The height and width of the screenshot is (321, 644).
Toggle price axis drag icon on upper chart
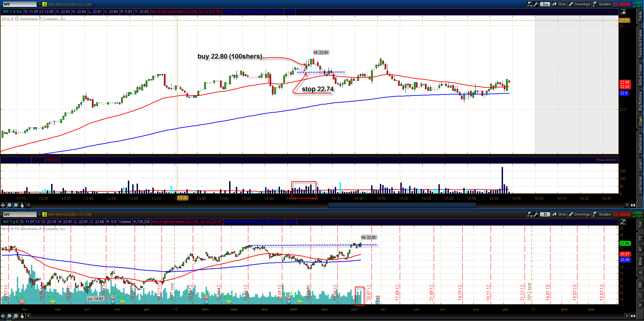pos(623,12)
